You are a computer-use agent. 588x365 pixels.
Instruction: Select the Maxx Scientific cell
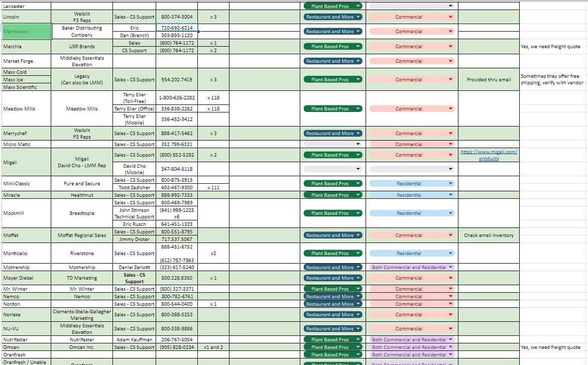point(27,87)
